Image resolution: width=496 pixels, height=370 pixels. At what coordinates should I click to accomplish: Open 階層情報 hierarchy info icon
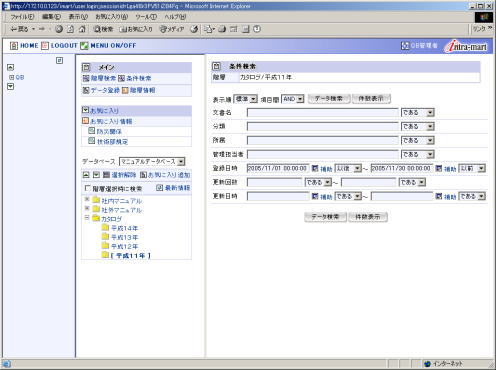125,90
